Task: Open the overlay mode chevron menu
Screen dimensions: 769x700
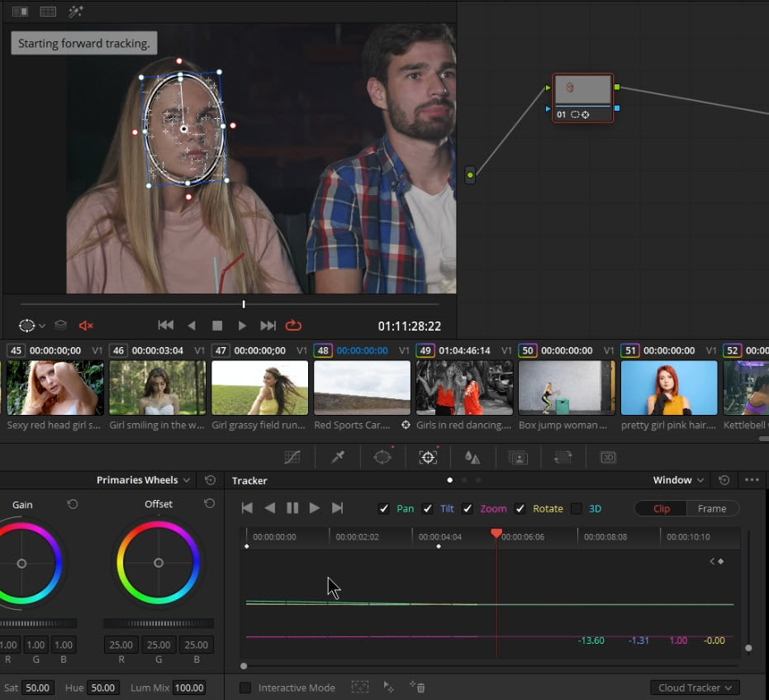Action: tap(42, 326)
